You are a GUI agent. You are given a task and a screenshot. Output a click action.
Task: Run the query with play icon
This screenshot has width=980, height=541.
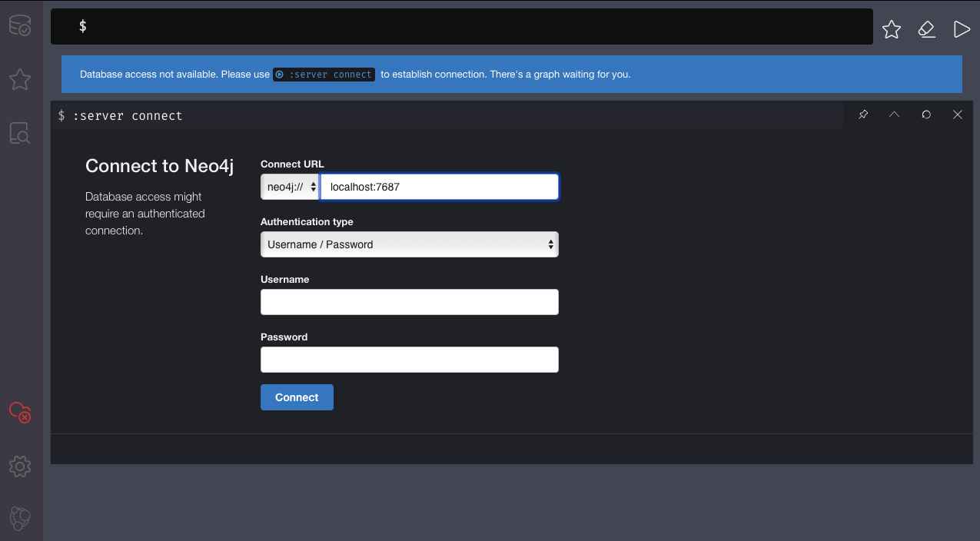pos(962,29)
